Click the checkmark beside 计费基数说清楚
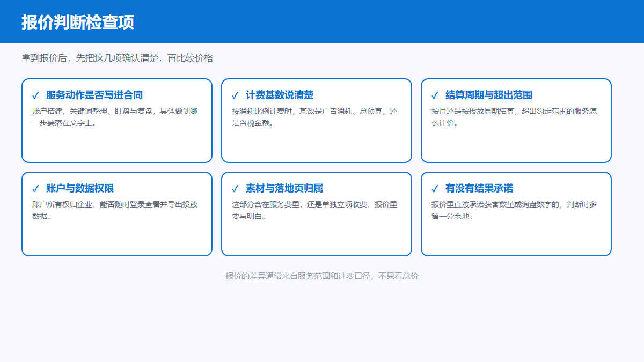 pos(235,95)
